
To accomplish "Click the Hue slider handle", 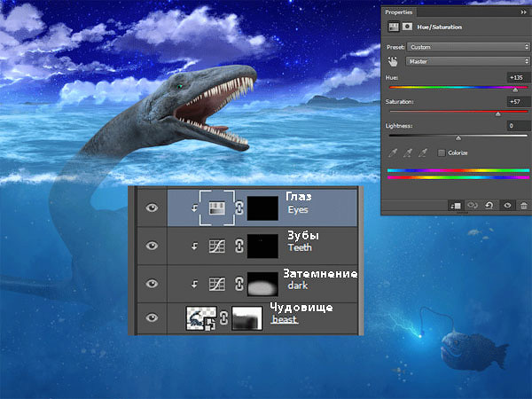I will (x=515, y=90).
